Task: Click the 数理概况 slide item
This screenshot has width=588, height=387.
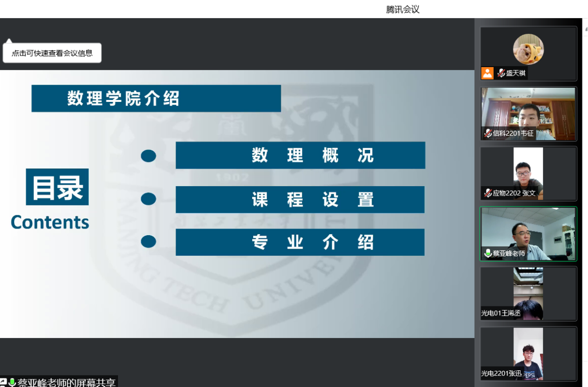Action: click(300, 155)
